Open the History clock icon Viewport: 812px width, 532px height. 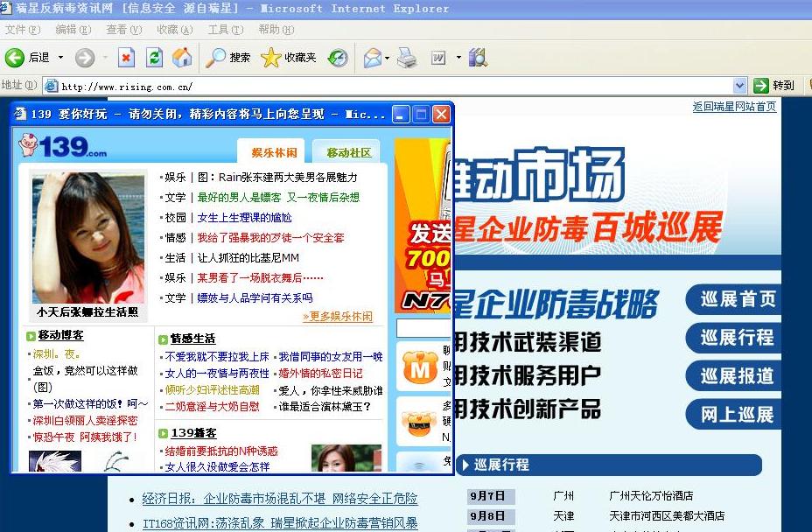coord(338,58)
